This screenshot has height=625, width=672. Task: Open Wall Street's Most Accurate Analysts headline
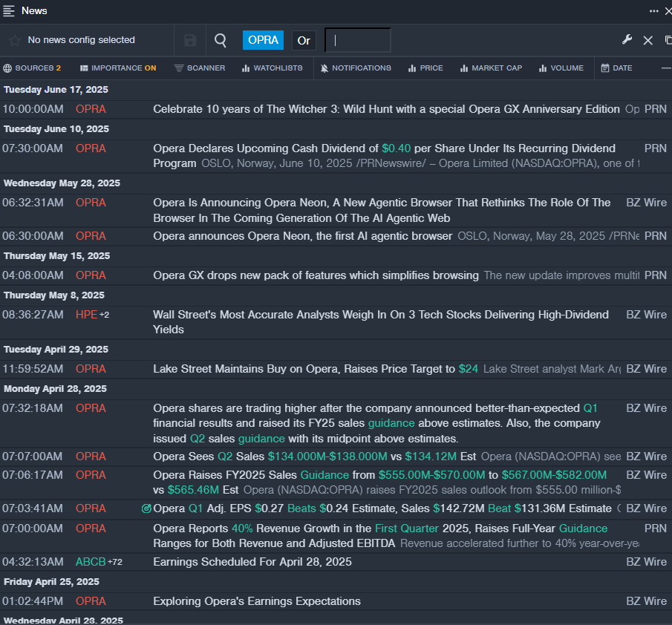point(381,322)
